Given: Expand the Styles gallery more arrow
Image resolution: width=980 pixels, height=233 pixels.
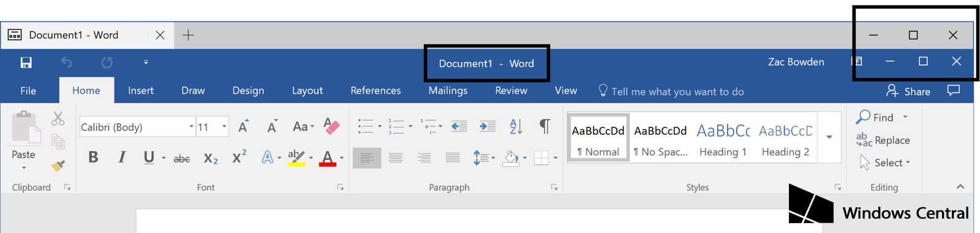Looking at the screenshot, I should pos(829,137).
